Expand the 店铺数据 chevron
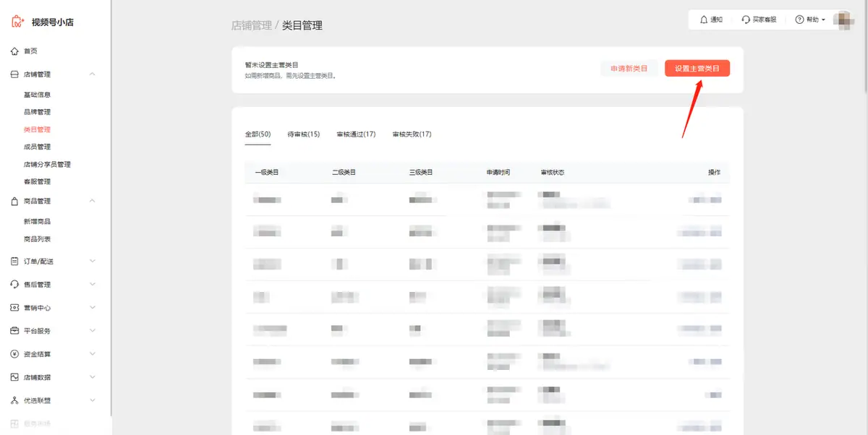 (x=93, y=377)
